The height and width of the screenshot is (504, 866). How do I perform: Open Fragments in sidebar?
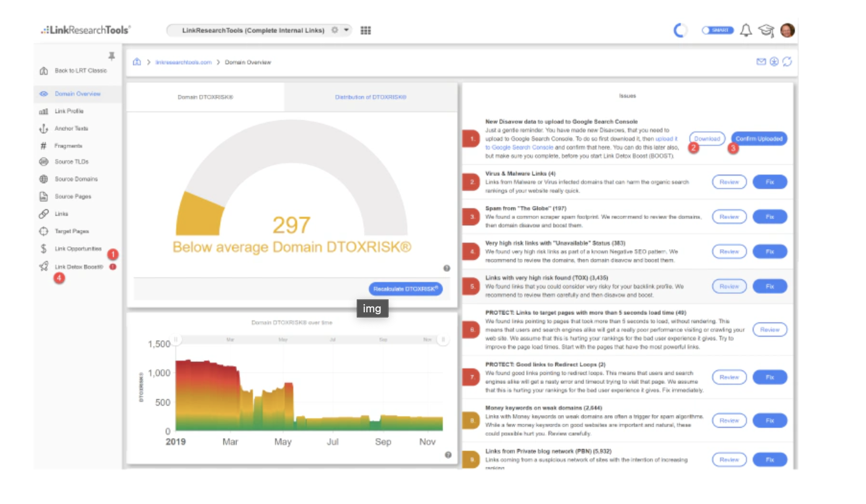click(68, 146)
